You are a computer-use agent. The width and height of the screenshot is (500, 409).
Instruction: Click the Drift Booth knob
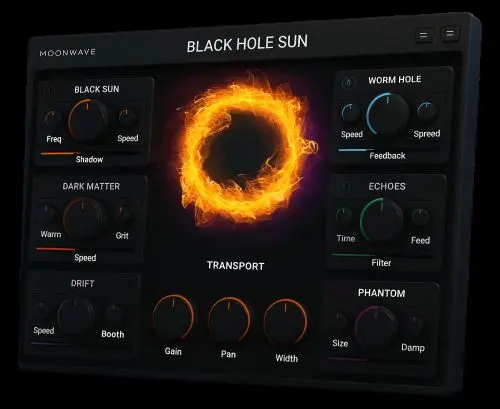coord(114,313)
